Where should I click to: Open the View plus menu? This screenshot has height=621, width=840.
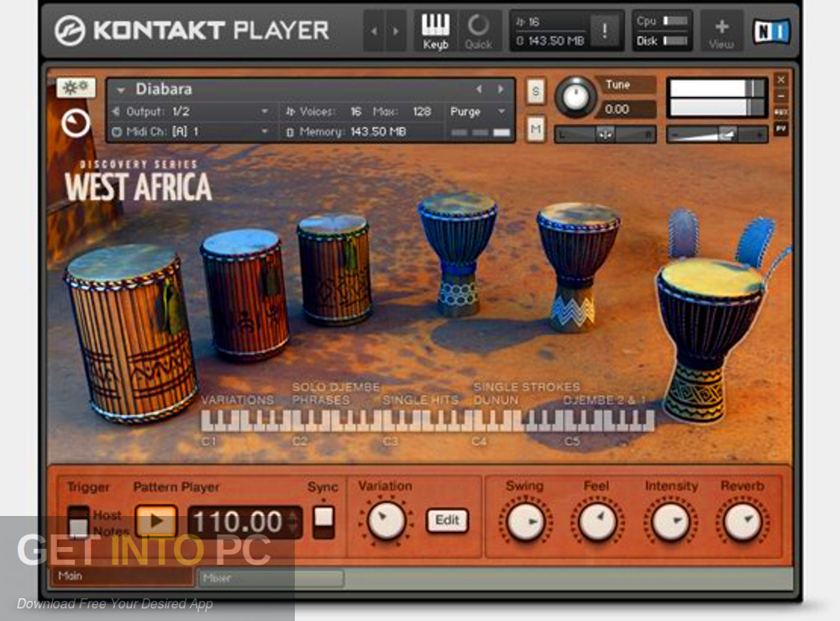[721, 31]
